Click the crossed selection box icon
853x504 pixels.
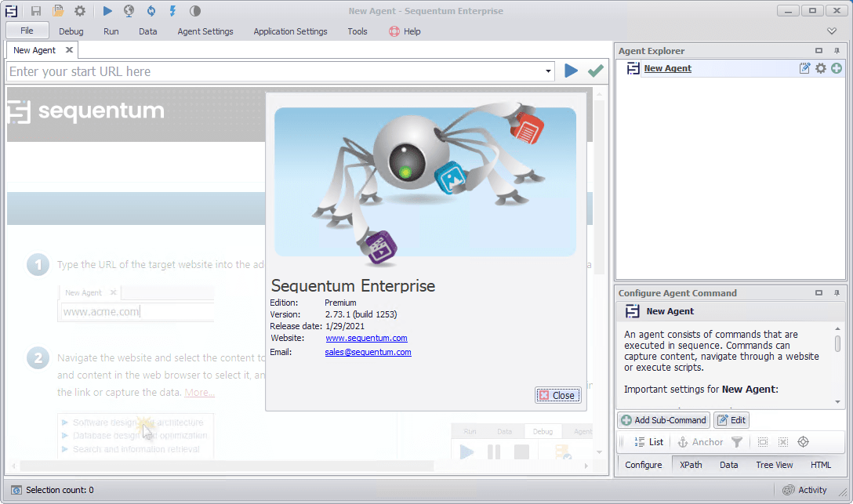(x=782, y=442)
